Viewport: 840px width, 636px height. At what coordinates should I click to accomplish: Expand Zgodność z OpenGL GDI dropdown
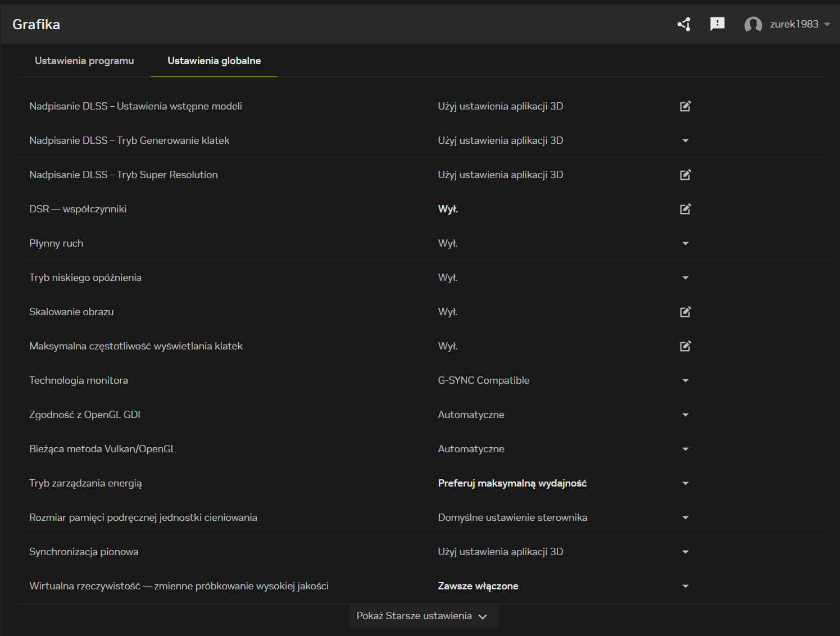tap(685, 415)
